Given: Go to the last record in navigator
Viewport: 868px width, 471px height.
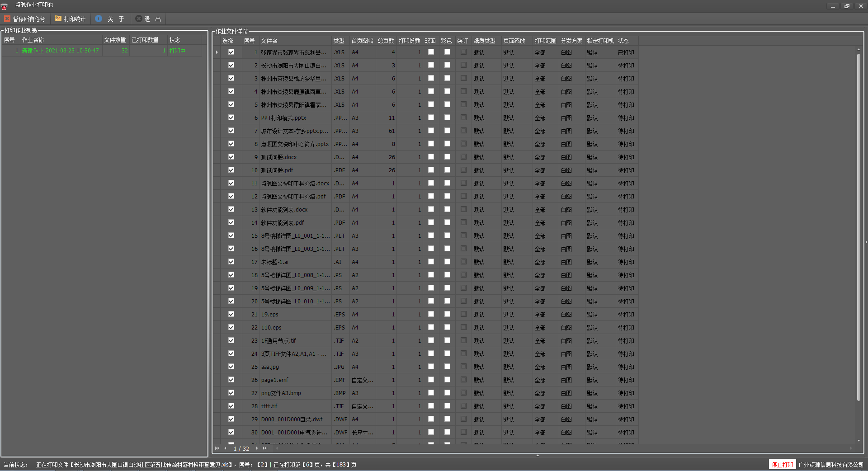Looking at the screenshot, I should (265, 448).
